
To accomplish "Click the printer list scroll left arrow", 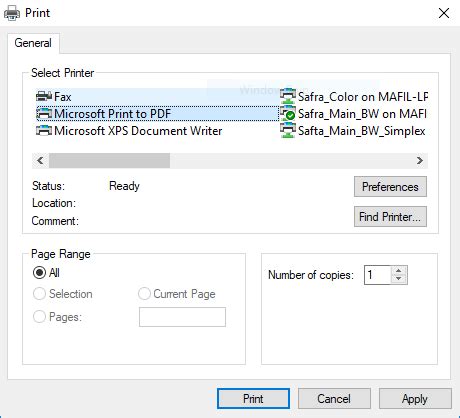I will [x=40, y=161].
